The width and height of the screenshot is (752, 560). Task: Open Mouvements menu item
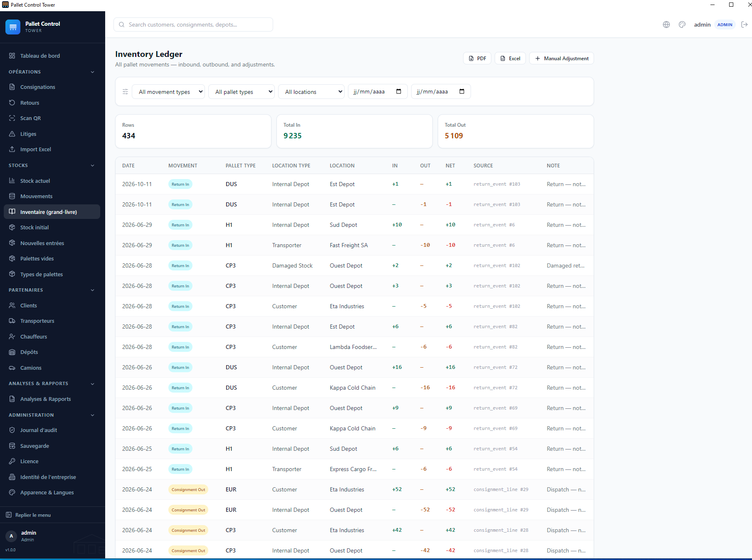52,196
